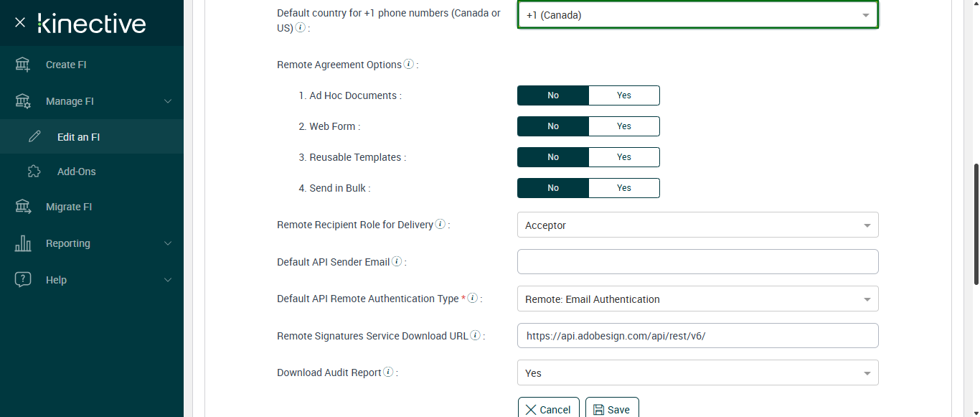This screenshot has height=417, width=980.
Task: Click the Default API Sender Email field
Action: 697,262
